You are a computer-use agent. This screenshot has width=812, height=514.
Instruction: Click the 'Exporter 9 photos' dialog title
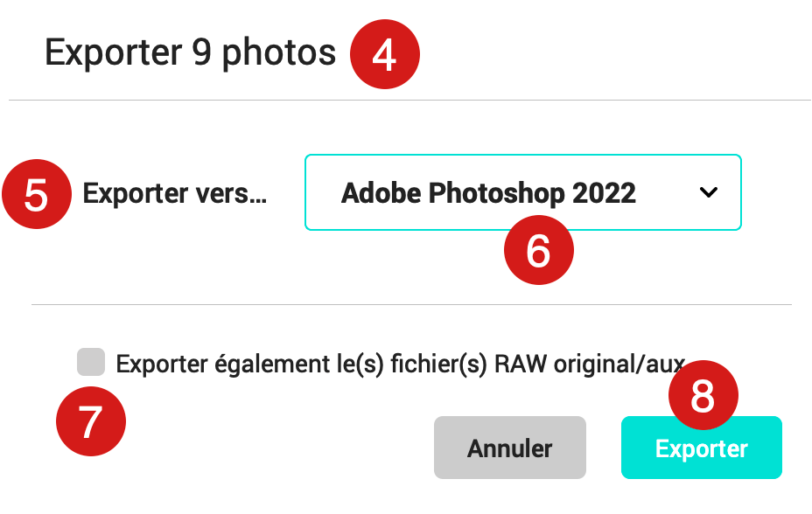[x=191, y=52]
